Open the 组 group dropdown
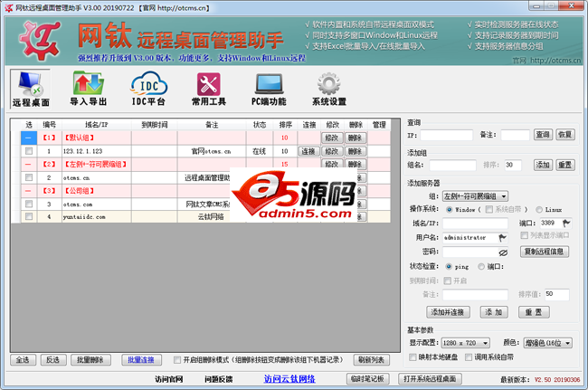 pyautogui.click(x=474, y=195)
